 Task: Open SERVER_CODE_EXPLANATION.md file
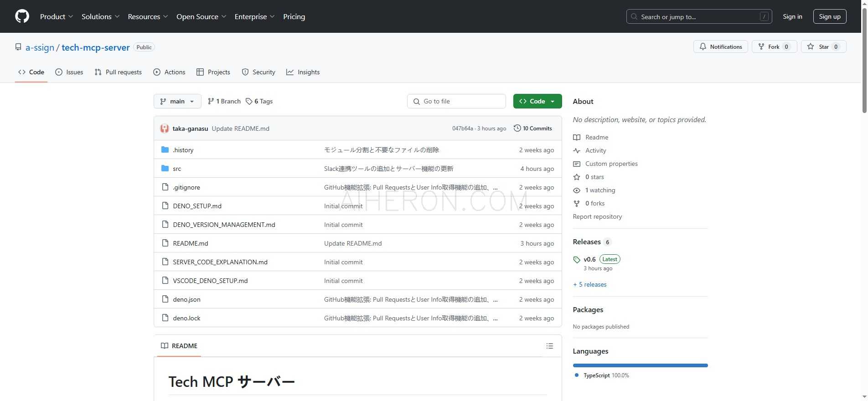coord(220,262)
